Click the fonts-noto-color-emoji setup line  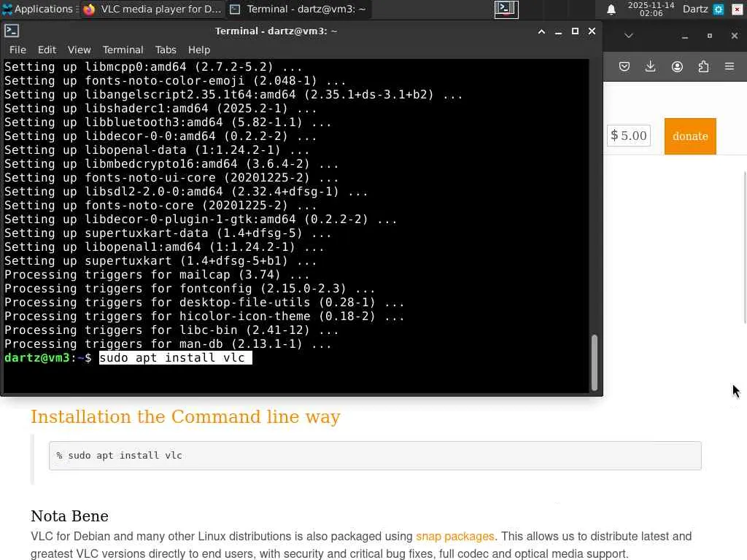point(175,81)
